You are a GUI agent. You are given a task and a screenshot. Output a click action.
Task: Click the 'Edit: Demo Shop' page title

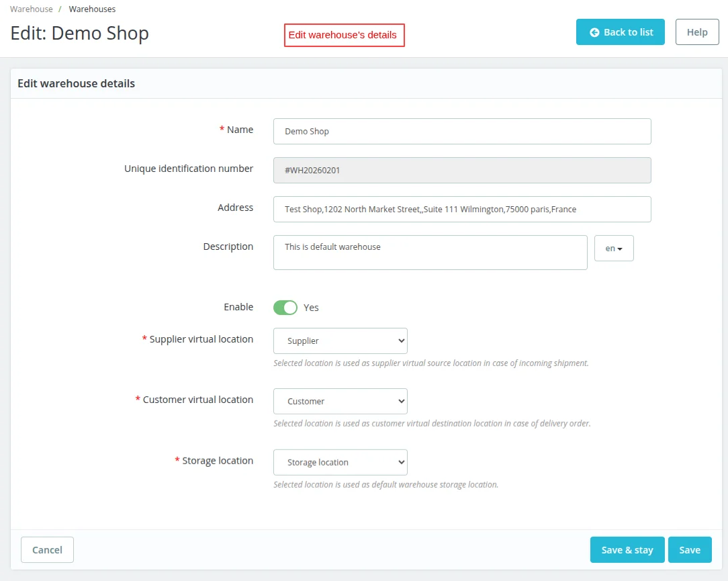point(80,34)
